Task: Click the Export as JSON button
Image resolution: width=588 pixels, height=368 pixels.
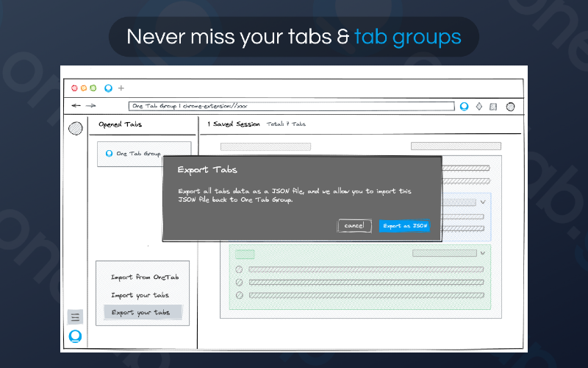Action: pyautogui.click(x=404, y=226)
